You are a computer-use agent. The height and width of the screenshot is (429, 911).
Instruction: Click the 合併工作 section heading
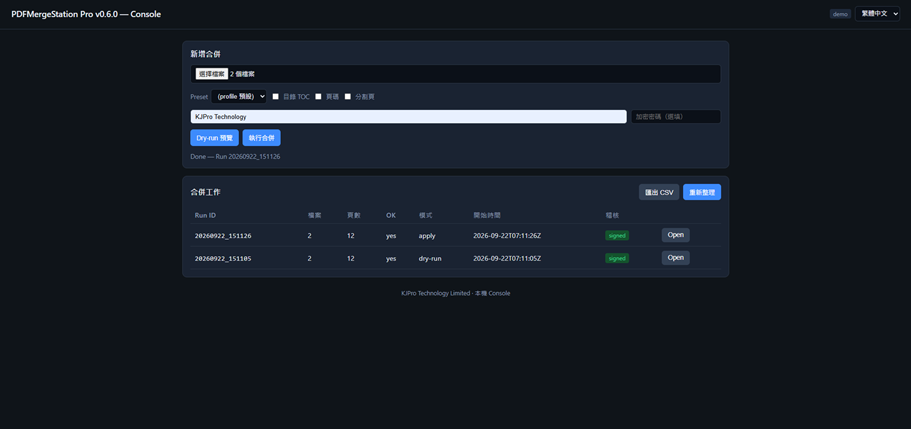click(x=205, y=192)
